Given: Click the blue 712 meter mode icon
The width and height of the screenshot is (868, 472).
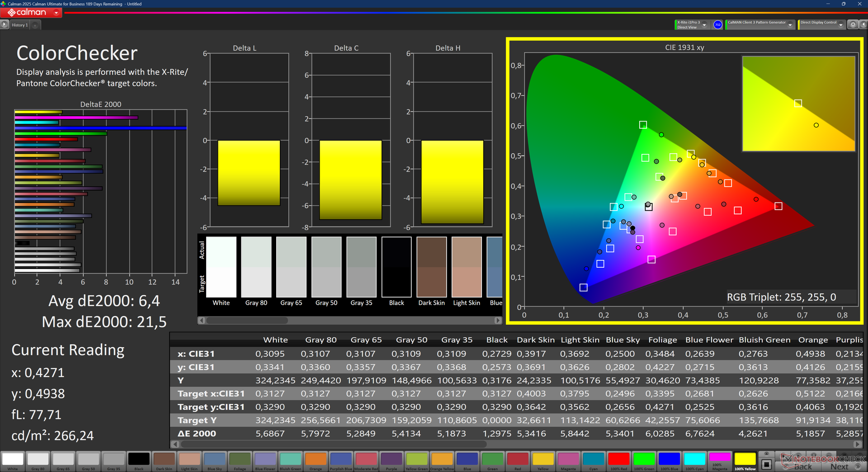Looking at the screenshot, I should pyautogui.click(x=717, y=25).
